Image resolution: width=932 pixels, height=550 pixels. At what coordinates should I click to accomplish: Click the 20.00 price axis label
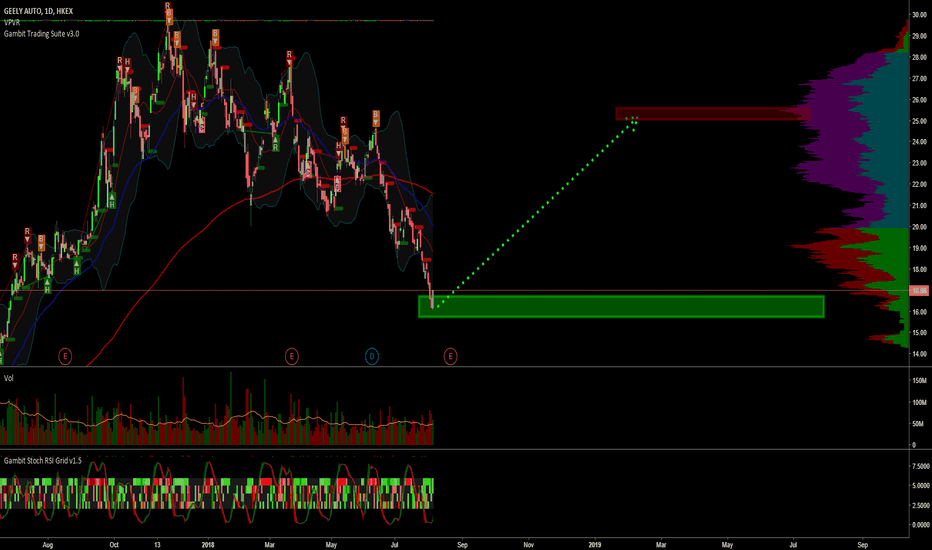[x=919, y=227]
